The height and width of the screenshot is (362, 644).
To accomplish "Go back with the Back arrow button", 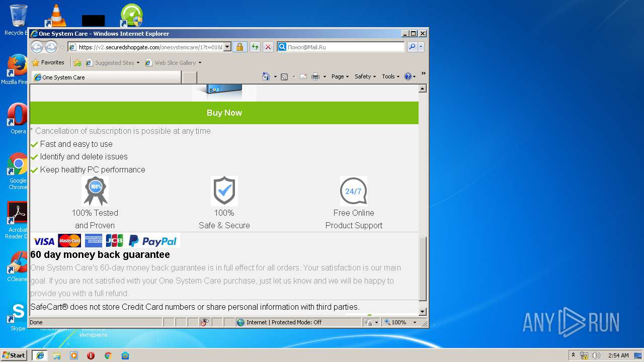I will tap(37, 47).
